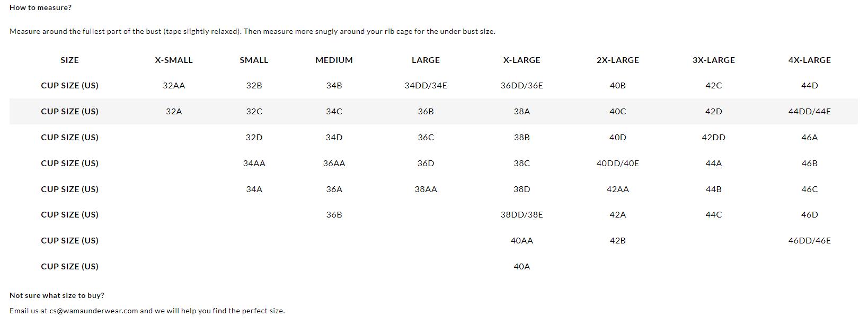Select the 34DD/34E cell under LARGE
Screen dimensions: 868x335
click(x=426, y=85)
